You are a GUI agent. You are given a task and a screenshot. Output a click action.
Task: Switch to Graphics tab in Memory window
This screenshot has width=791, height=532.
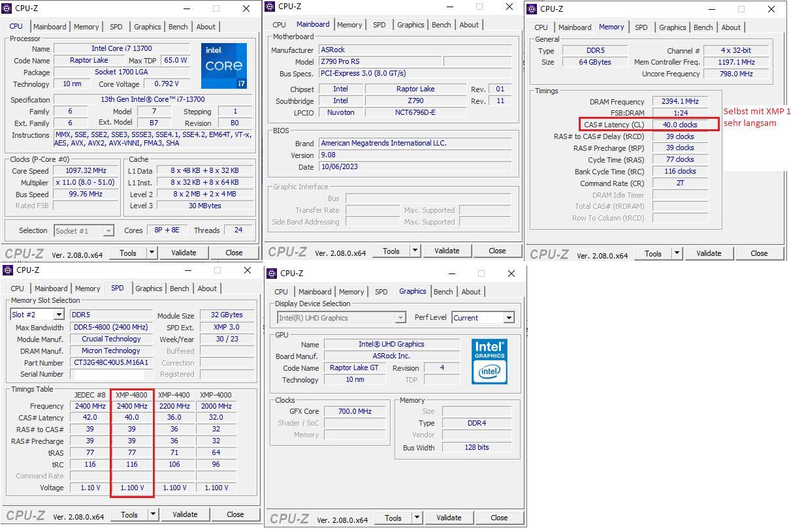click(x=672, y=27)
